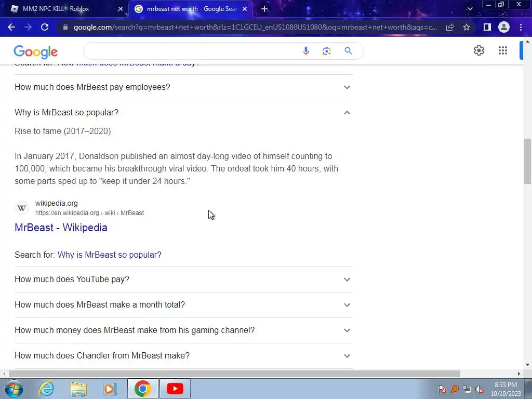Screen dimensions: 532x399
Task: Collapse 'Why is MrBeast so popular?'
Action: (x=183, y=113)
